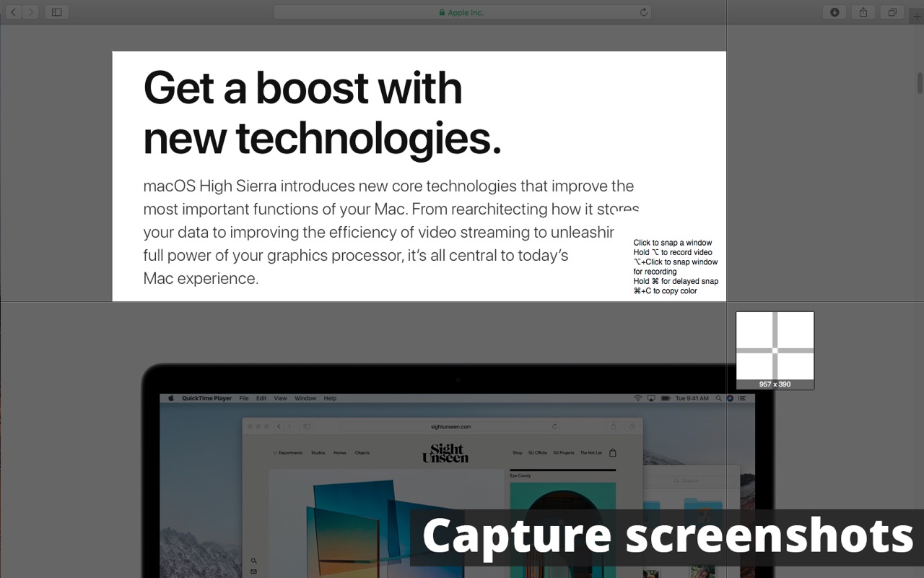Click the AirPlay display icon in menu bar
This screenshot has width=924, height=578.
tap(650, 398)
